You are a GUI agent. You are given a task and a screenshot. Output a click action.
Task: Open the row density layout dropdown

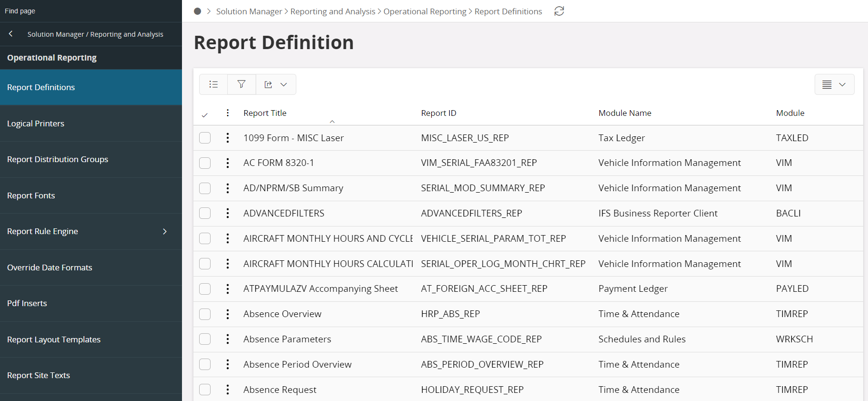(834, 84)
